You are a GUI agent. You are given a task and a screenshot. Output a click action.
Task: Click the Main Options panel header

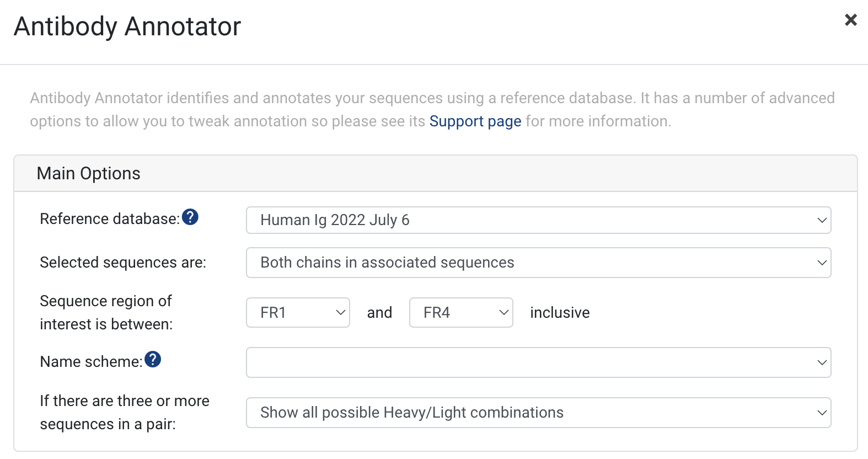pos(436,174)
